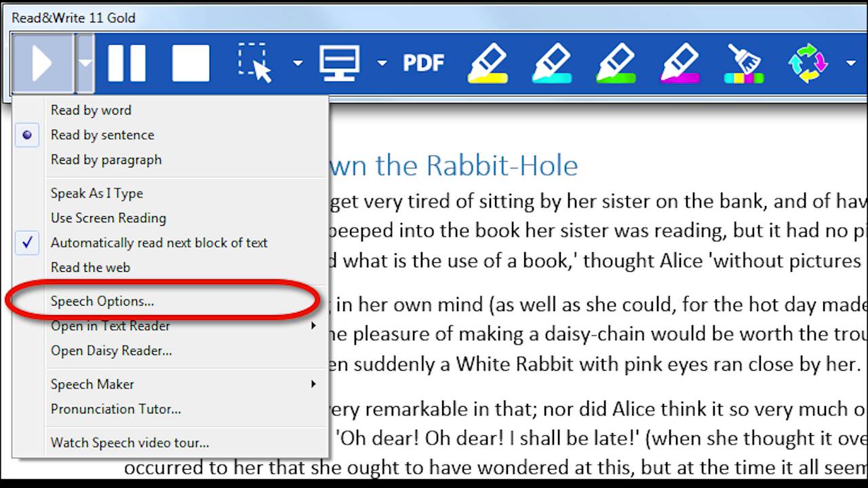
Task: Select the Screenshot Reader tool
Action: point(256,63)
